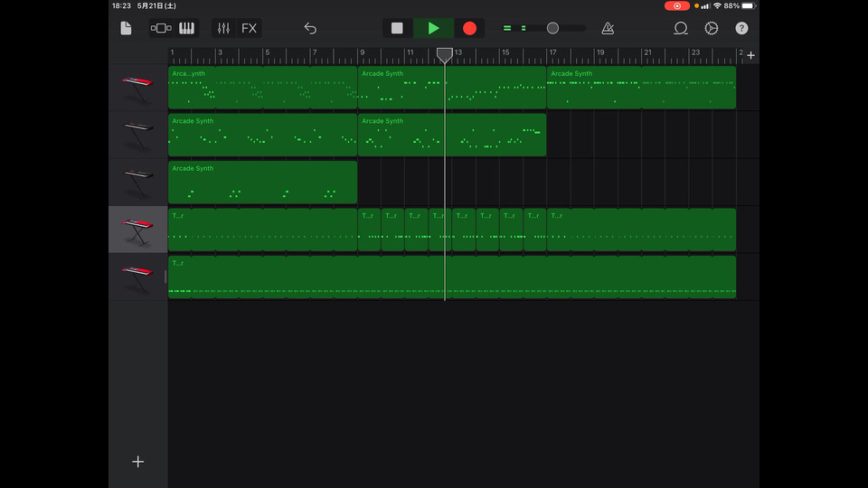Select the fifth track's full-length region
This screenshot has height=488, width=868.
pyautogui.click(x=452, y=277)
